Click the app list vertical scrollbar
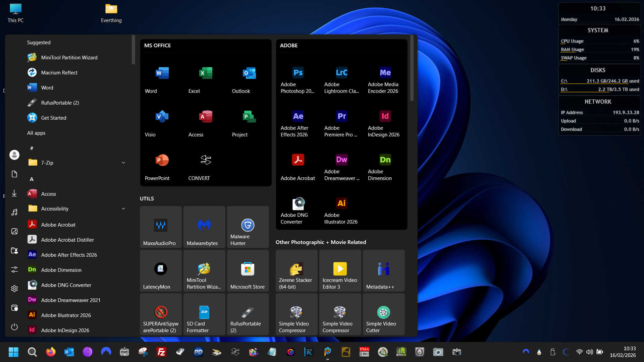The height and width of the screenshot is (362, 644). [133, 50]
